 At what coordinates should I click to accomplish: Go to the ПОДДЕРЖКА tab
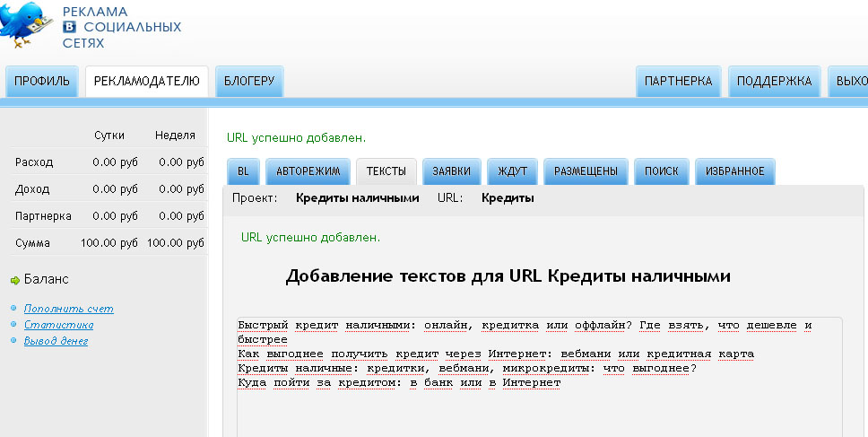tap(774, 82)
